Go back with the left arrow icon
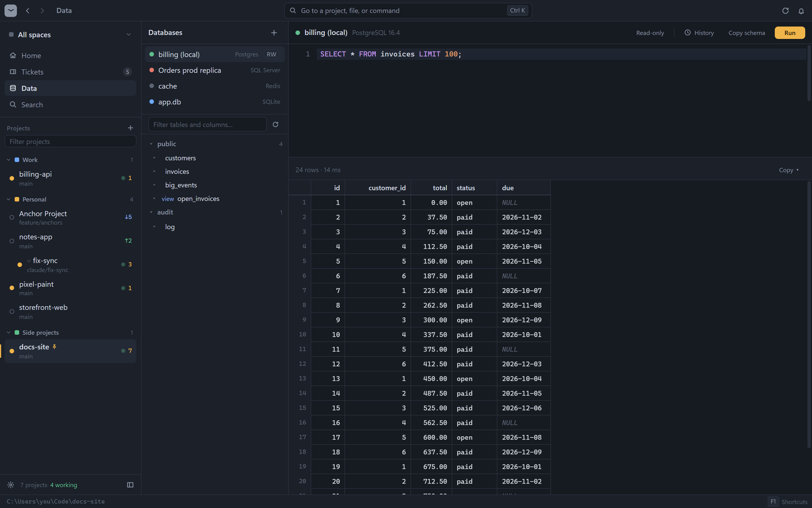This screenshot has height=508, width=812. (28, 10)
